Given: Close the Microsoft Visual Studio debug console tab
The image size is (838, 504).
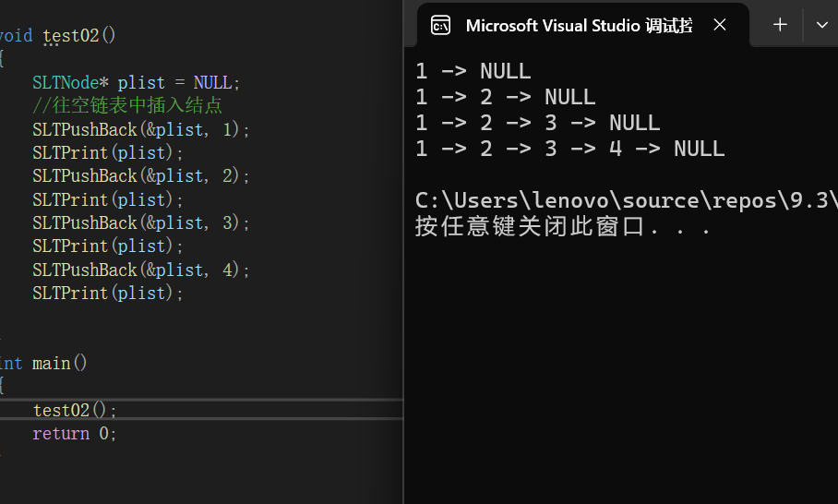Looking at the screenshot, I should [x=720, y=25].
